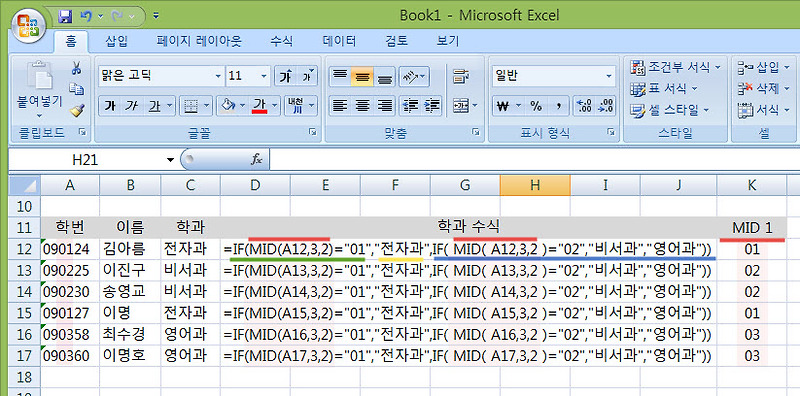Align text to middle of cell

pyautogui.click(x=362, y=76)
